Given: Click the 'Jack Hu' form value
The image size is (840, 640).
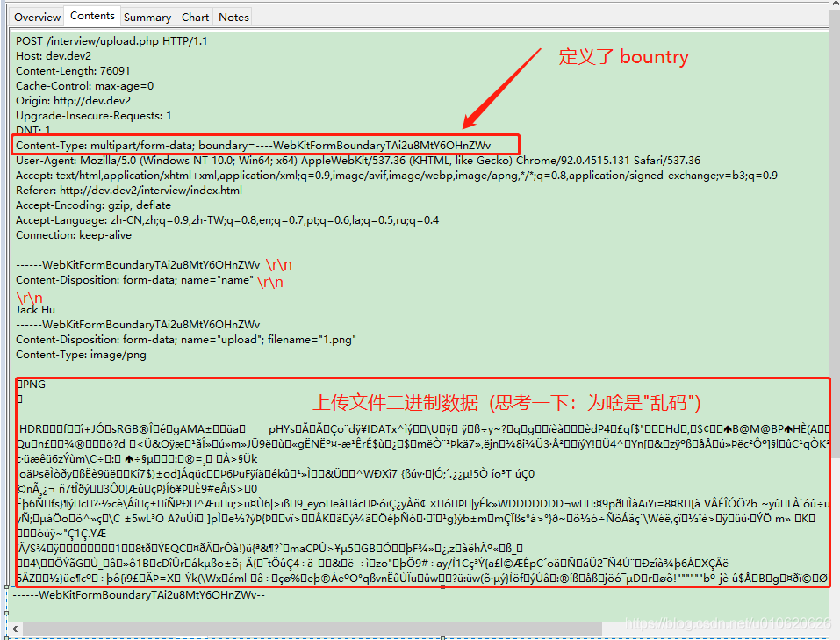Looking at the screenshot, I should [35, 310].
